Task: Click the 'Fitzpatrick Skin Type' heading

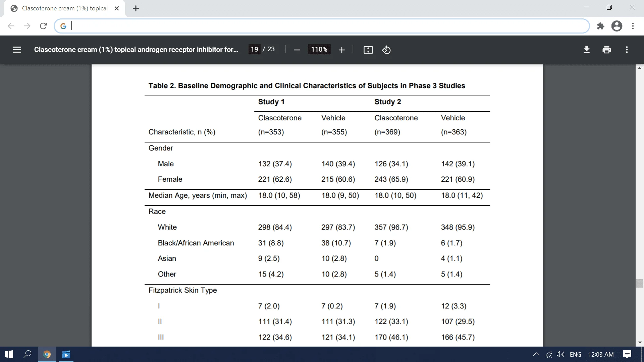Action: click(x=182, y=290)
